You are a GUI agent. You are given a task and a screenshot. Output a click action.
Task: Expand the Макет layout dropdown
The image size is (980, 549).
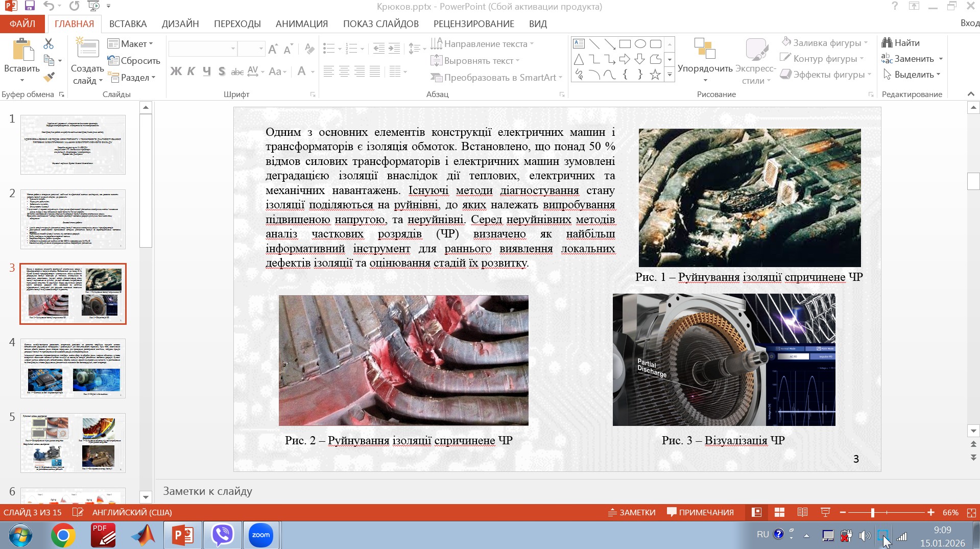[131, 44]
